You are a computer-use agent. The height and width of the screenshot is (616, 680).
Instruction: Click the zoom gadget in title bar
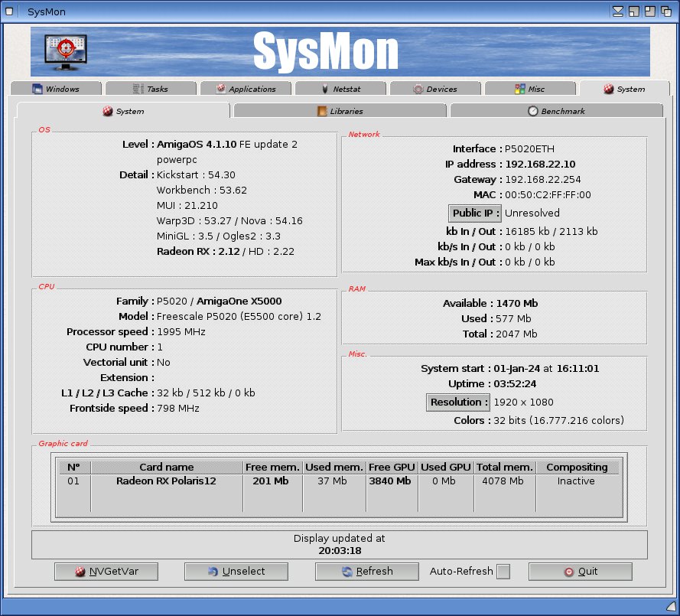click(x=649, y=11)
